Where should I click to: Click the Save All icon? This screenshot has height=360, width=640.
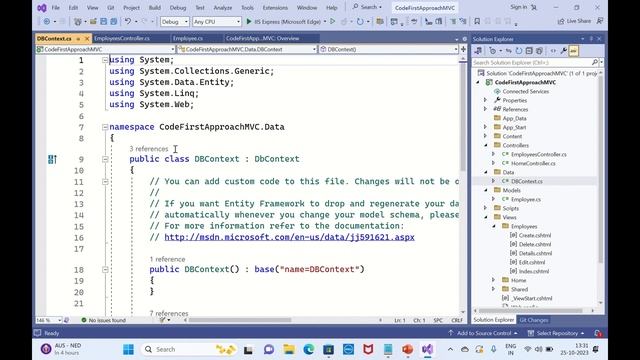point(114,22)
